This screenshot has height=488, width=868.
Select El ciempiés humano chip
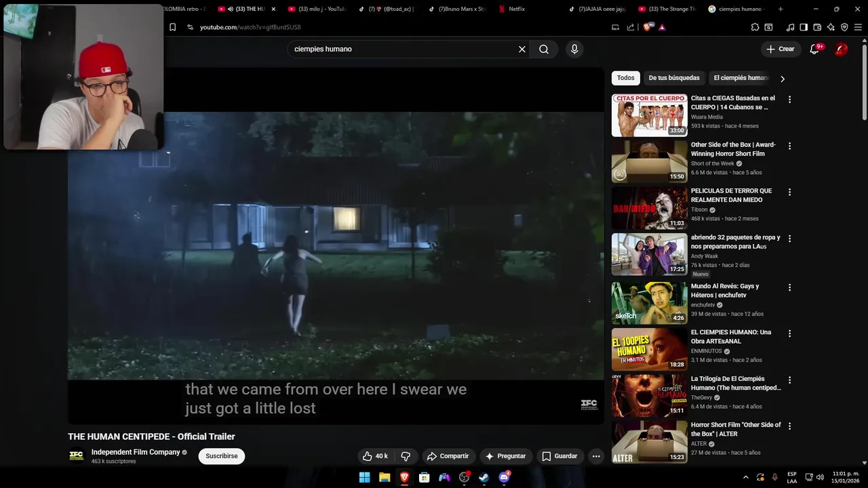click(x=741, y=78)
